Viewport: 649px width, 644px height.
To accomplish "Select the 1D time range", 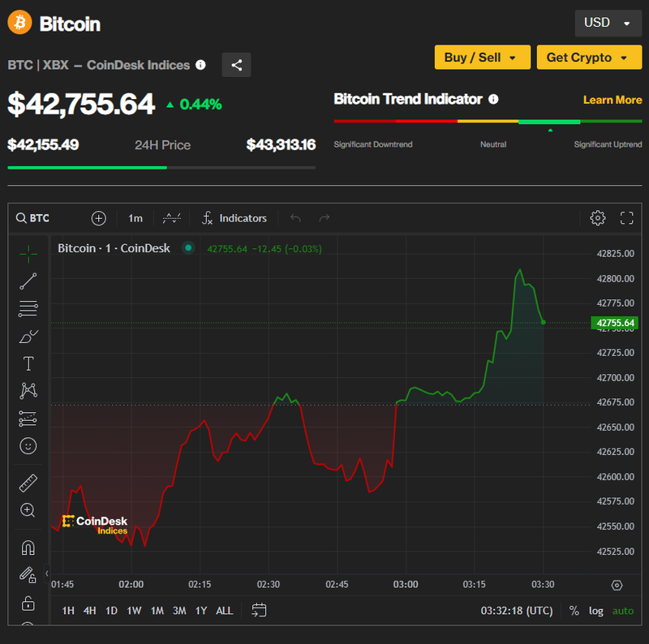I will coord(112,610).
